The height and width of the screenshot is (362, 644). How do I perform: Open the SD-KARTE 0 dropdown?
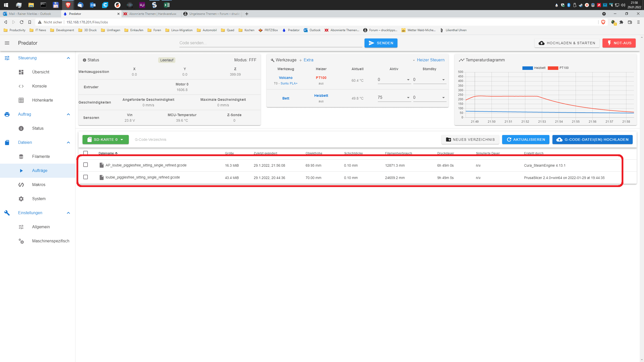(106, 140)
